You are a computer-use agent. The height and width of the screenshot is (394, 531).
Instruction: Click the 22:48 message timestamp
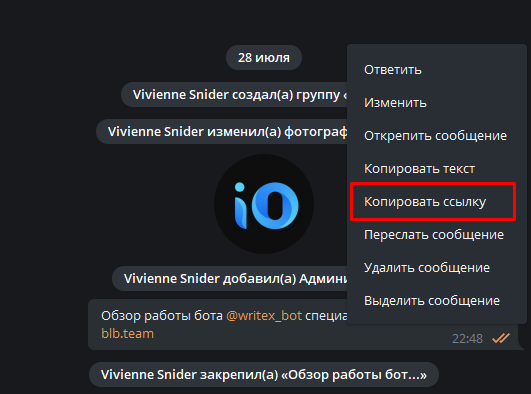467,338
